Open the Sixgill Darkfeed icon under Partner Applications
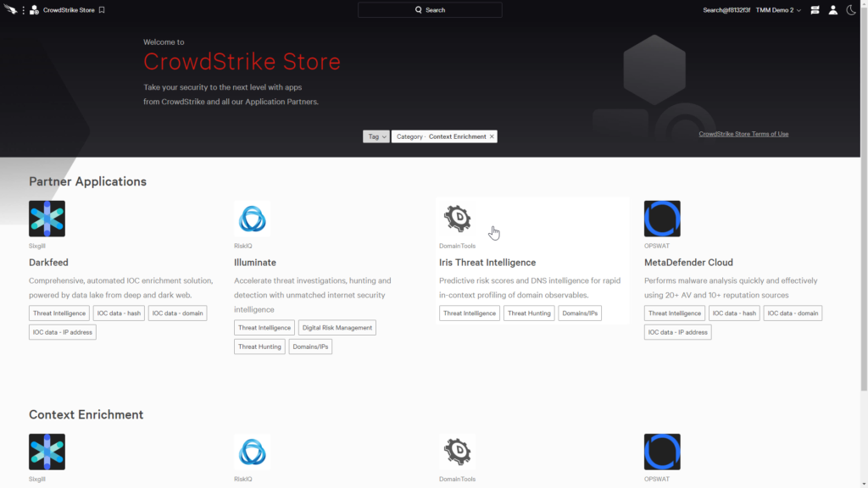Viewport: 868px width, 488px height. [x=47, y=219]
